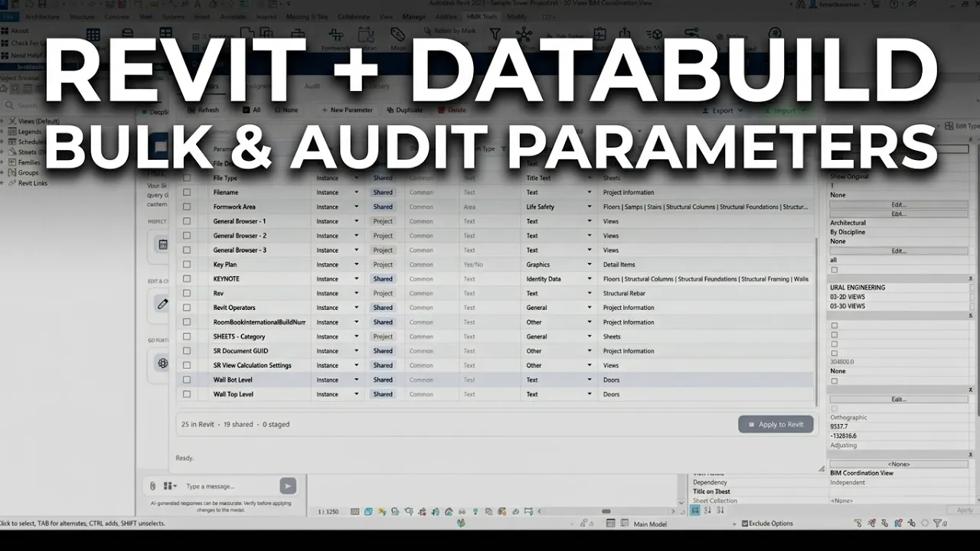The height and width of the screenshot is (551, 980).
Task: Click the Revit Links icon in project browser
Action: click(12, 183)
